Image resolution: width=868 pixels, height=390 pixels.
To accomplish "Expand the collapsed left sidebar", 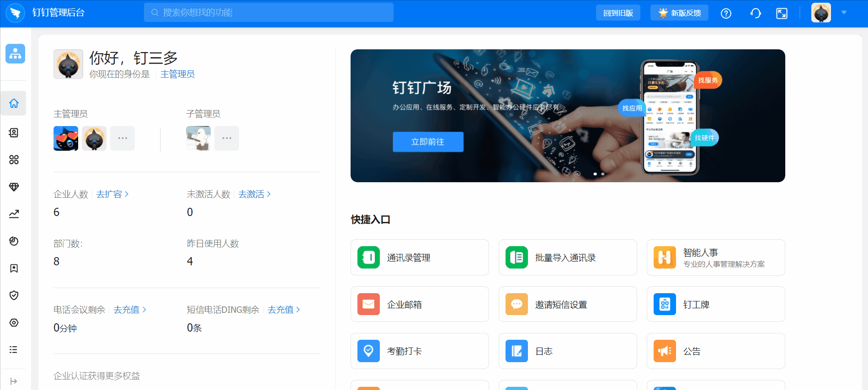I will [14, 381].
